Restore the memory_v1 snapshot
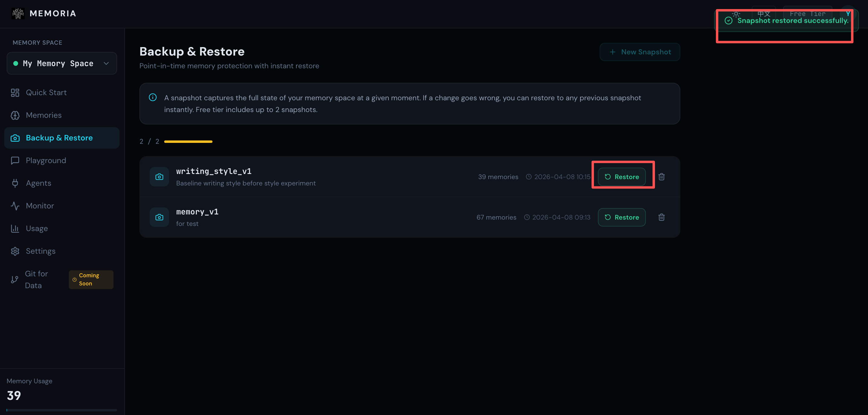 (622, 217)
